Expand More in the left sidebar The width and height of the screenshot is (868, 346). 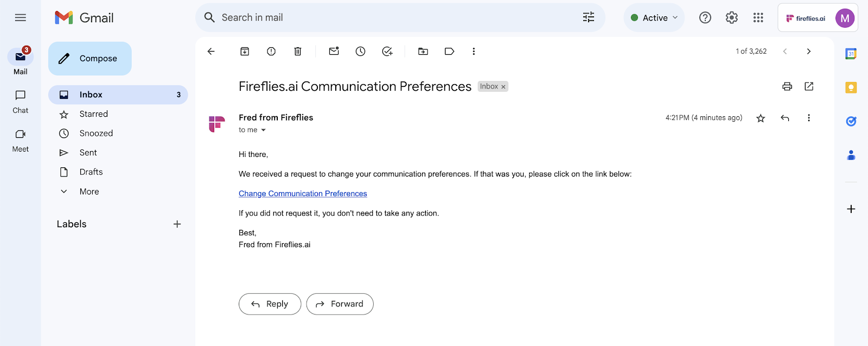[89, 192]
